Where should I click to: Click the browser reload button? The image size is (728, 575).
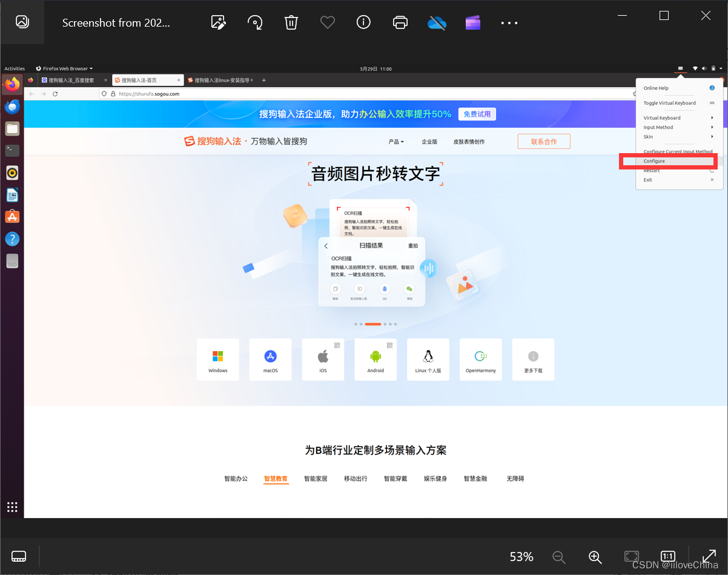55,94
